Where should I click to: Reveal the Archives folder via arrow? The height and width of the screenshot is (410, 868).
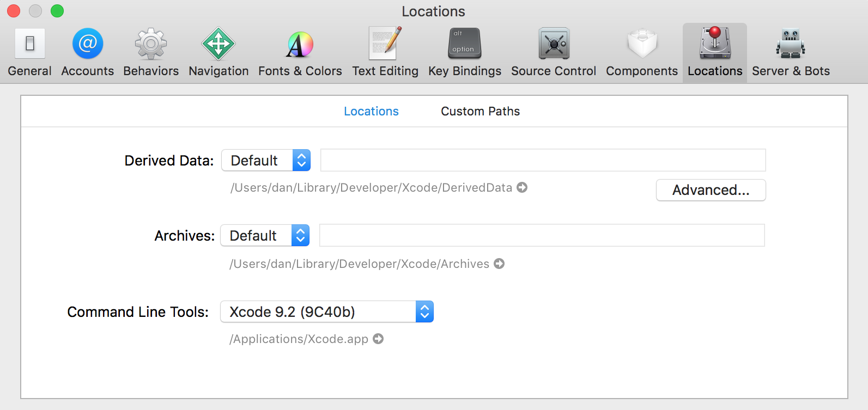[x=499, y=264]
